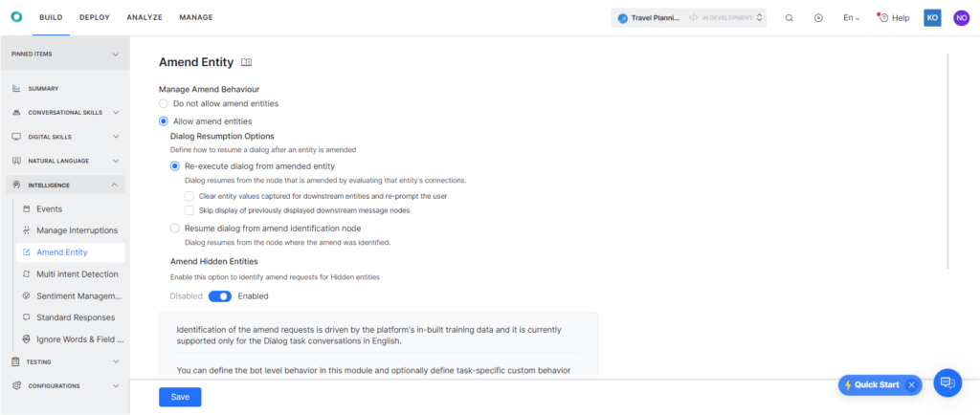Open Manage Interruptions in sidebar
Screen dimensions: 980x415
click(77, 230)
